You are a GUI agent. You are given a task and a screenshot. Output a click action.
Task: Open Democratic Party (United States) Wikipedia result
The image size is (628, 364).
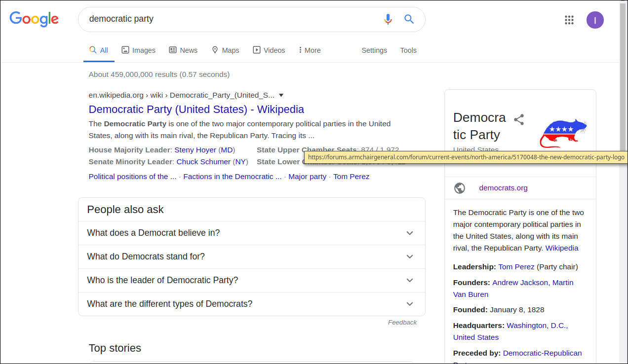point(196,109)
